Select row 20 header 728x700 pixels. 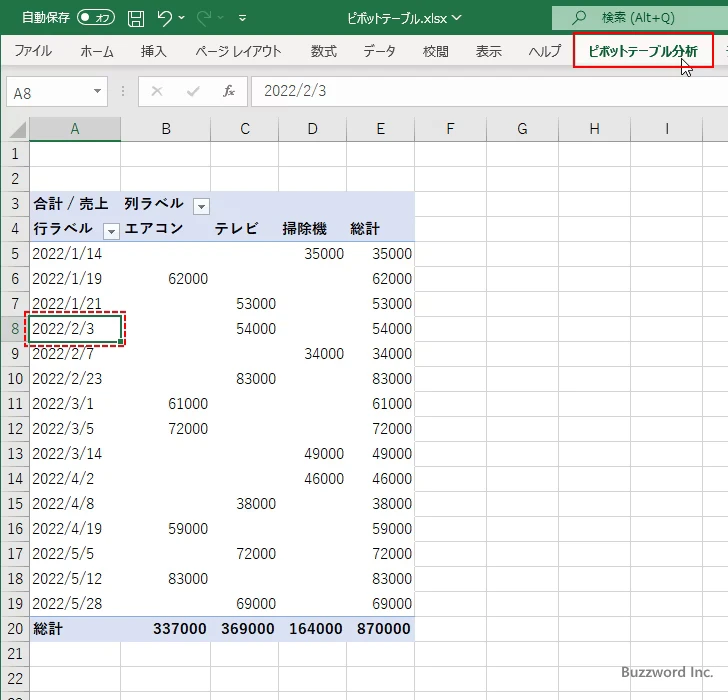point(15,629)
